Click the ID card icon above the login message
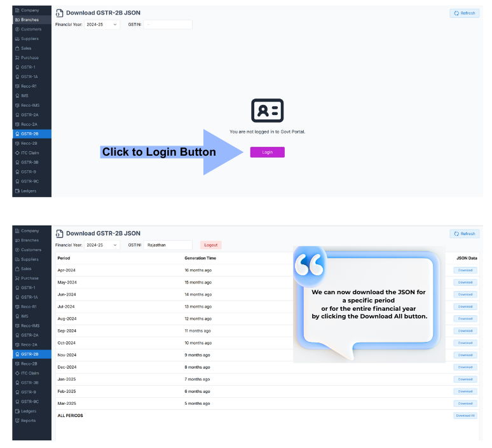This screenshot has height=448, width=492. point(267,111)
